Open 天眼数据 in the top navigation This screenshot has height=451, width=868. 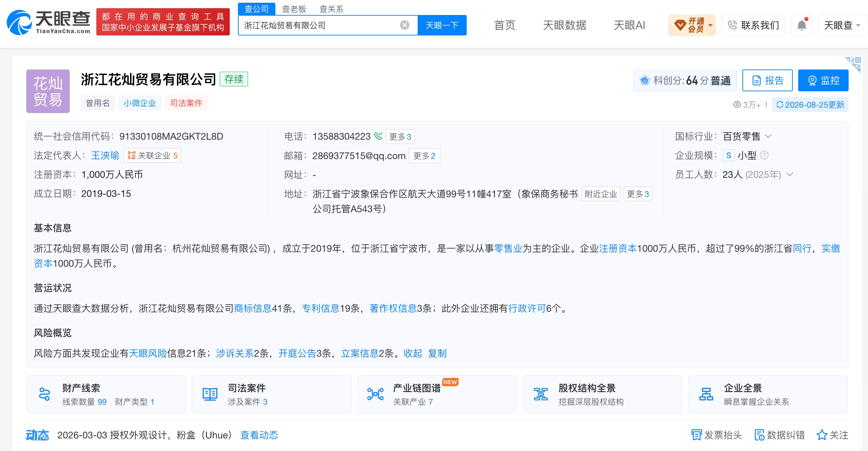click(564, 25)
